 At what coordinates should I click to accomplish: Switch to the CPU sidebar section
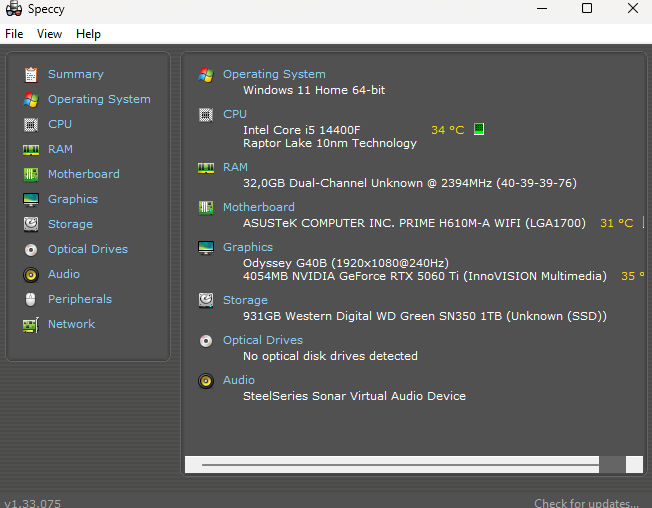(x=60, y=124)
